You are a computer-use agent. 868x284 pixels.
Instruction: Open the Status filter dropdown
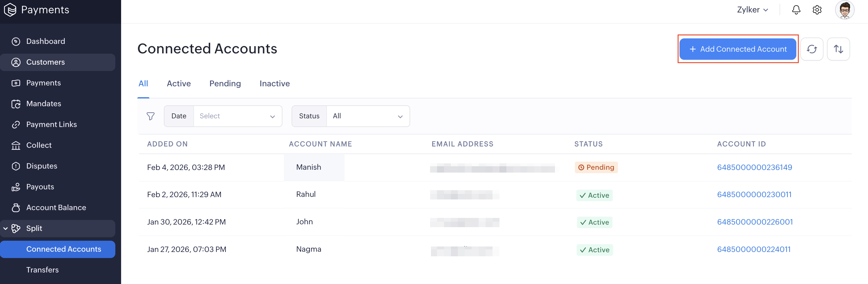coord(368,116)
